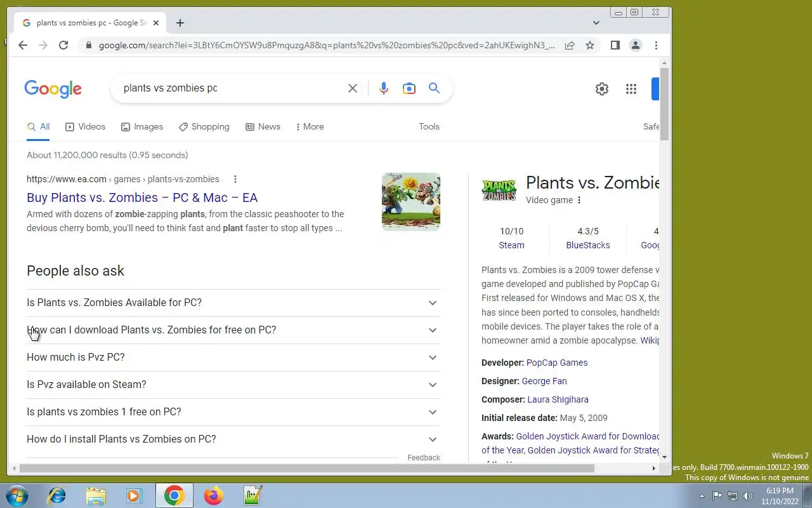Click the share page icon in address bar
Screen dimensions: 812x508
point(570,45)
